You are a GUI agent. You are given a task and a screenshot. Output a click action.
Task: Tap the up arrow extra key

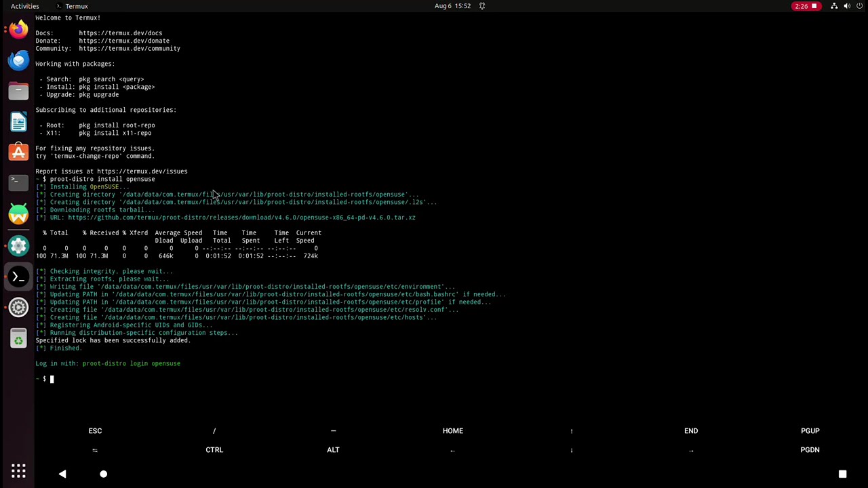click(572, 431)
